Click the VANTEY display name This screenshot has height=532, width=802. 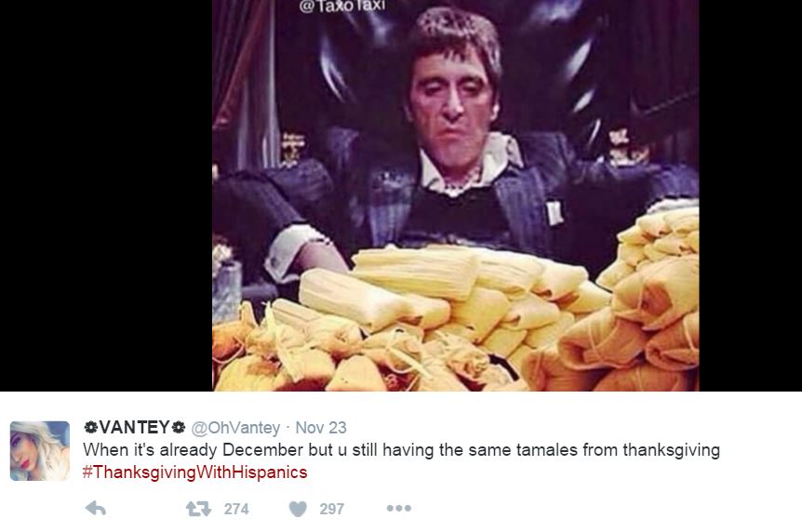click(134, 427)
